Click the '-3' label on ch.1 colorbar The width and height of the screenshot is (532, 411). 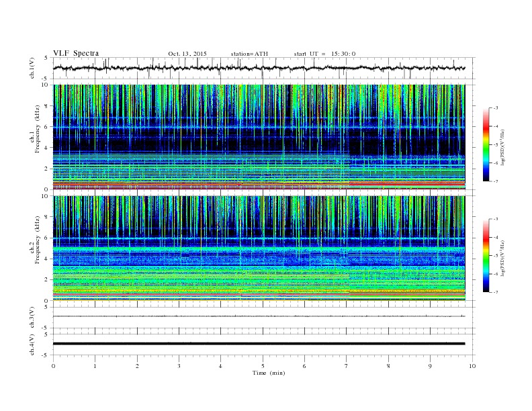495,108
